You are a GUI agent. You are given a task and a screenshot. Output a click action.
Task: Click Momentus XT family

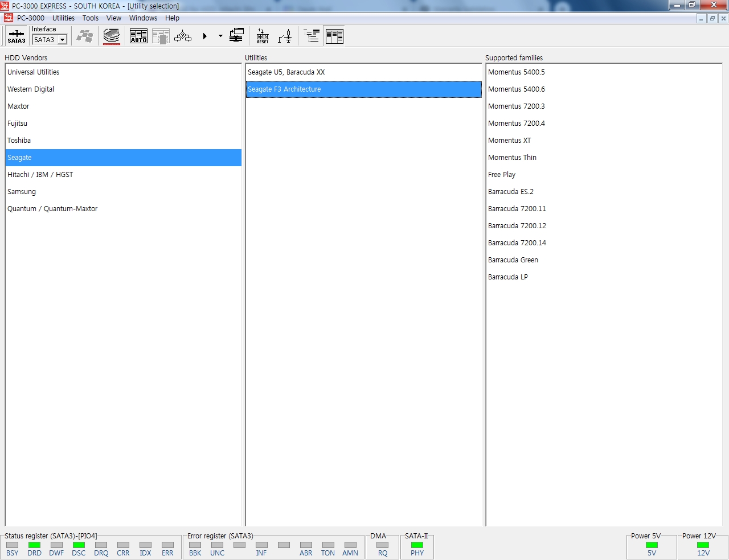coord(604,141)
